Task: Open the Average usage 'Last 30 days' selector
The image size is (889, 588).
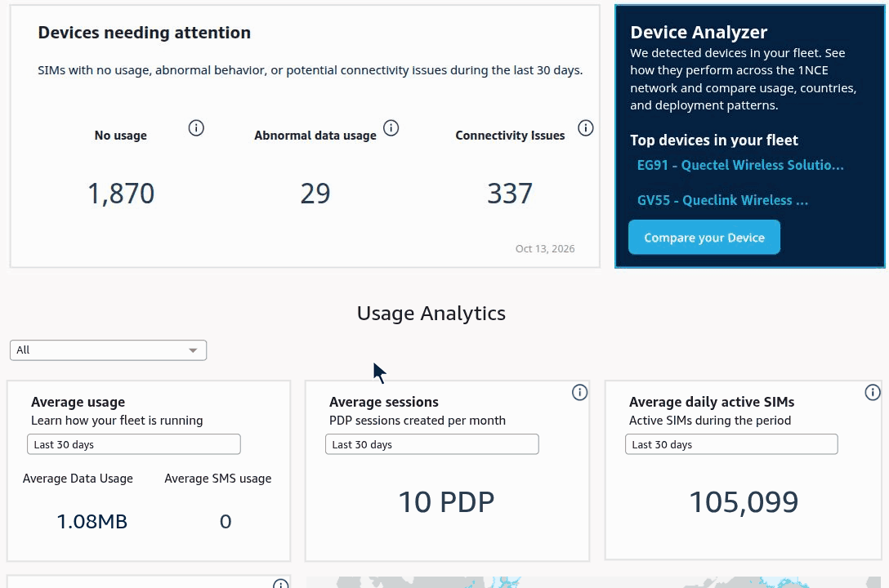Action: pos(134,444)
